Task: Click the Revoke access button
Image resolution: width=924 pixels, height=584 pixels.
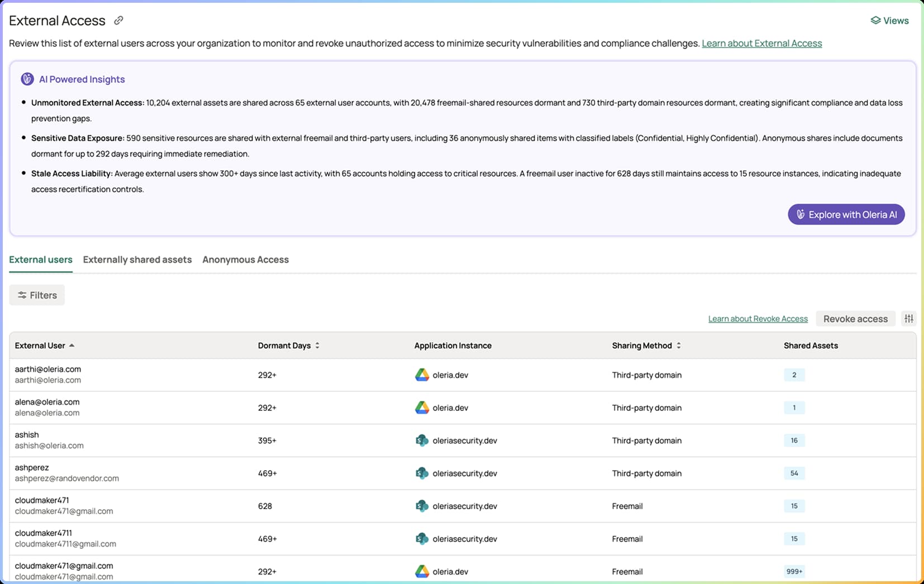Action: 855,319
